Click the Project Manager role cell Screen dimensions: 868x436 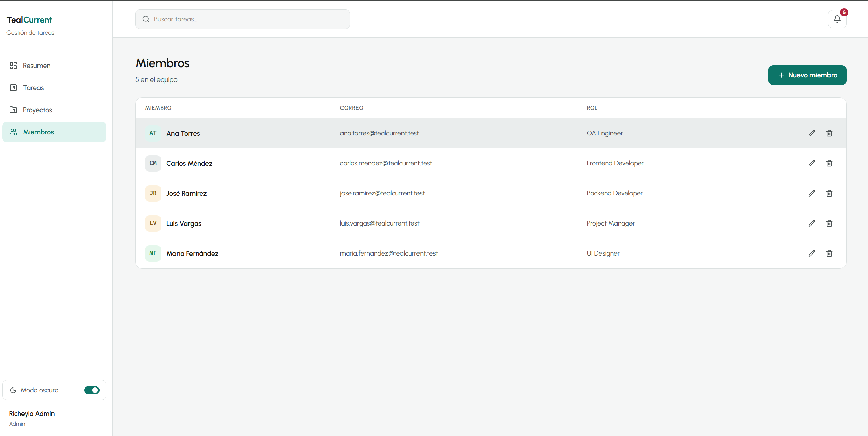[610, 223]
